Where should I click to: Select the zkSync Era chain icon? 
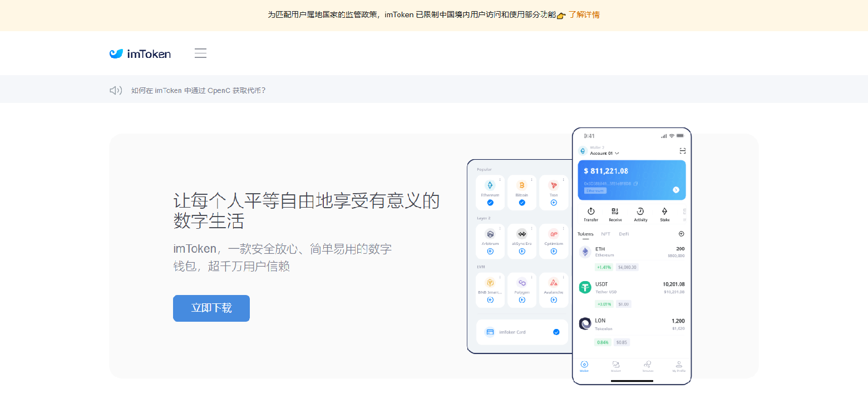(x=522, y=234)
